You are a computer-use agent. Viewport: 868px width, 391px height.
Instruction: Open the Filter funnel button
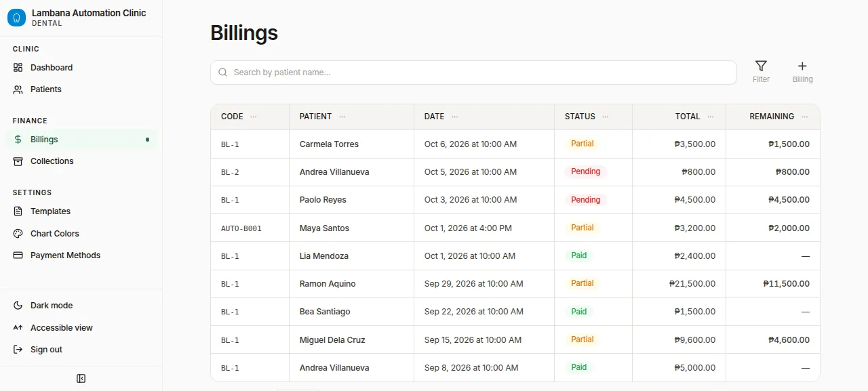click(761, 72)
